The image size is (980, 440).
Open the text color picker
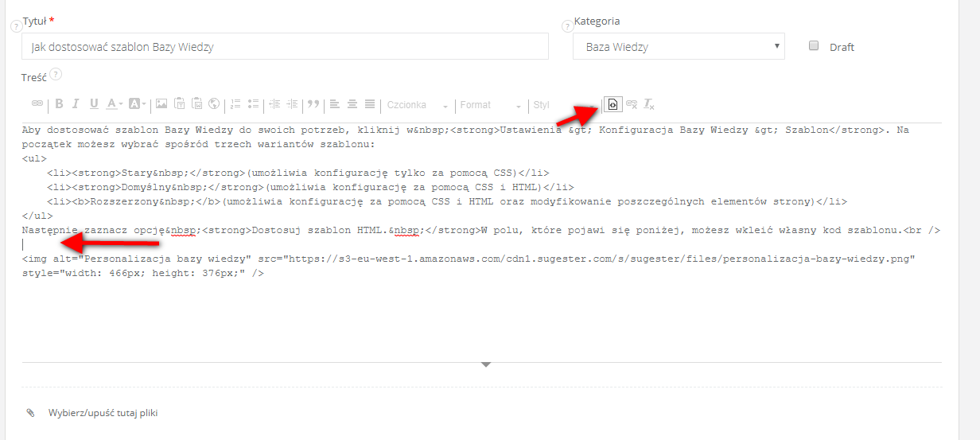click(x=115, y=104)
